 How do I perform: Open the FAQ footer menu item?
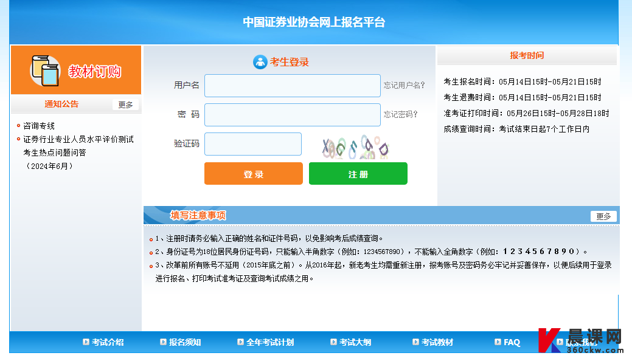coord(512,342)
